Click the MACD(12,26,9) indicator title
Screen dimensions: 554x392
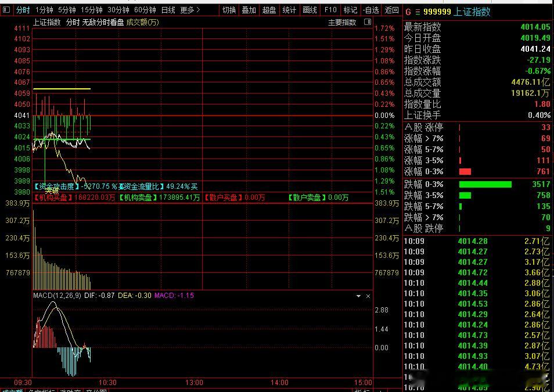(57, 296)
